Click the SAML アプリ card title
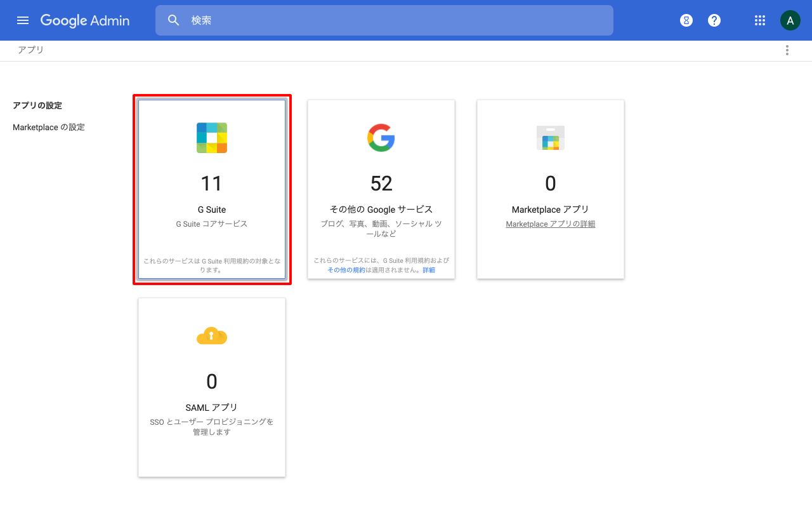The image size is (812, 508). click(x=212, y=408)
